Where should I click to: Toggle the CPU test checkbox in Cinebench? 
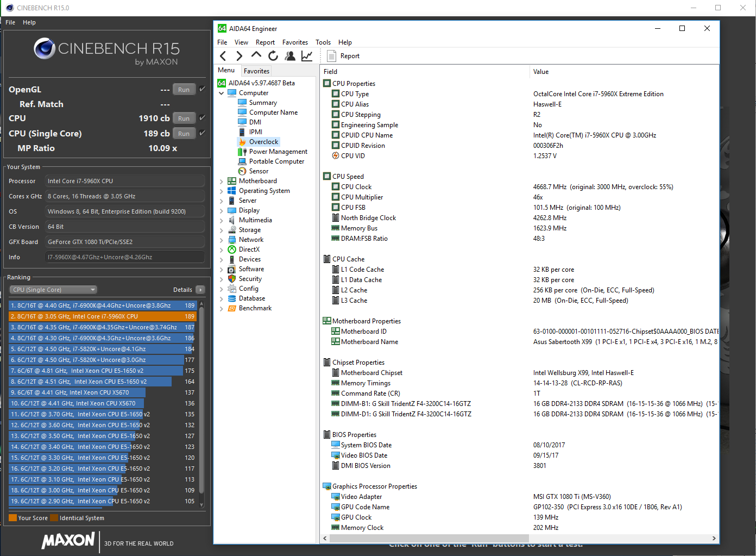[x=202, y=118]
